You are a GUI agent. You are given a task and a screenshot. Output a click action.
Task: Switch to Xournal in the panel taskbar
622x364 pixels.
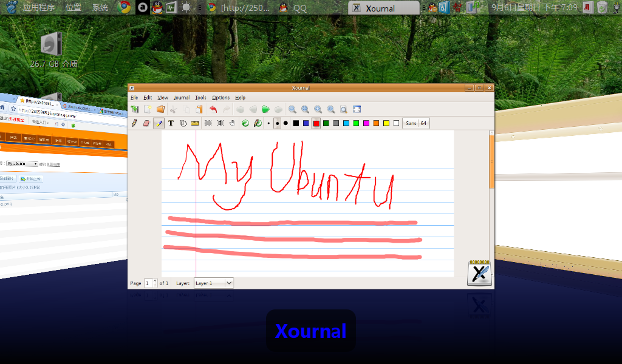[x=384, y=8]
